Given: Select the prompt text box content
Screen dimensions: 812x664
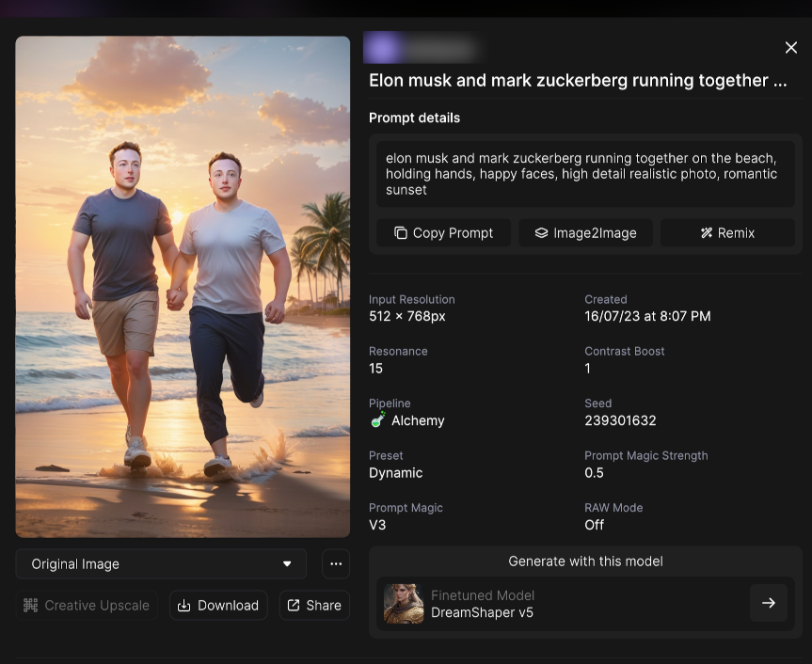Looking at the screenshot, I should click(x=585, y=174).
